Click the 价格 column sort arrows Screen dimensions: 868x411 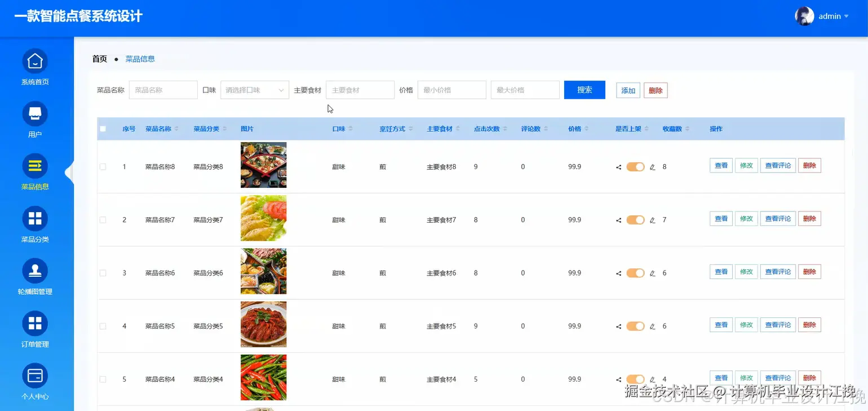[x=585, y=129]
